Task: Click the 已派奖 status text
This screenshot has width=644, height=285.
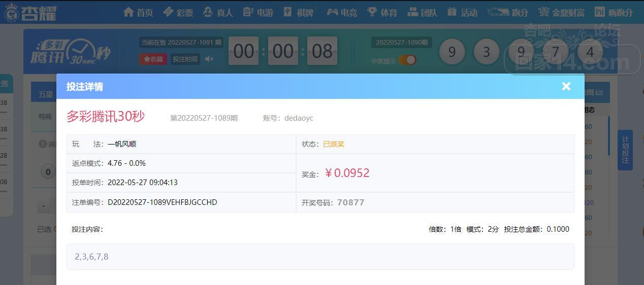Action: [334, 144]
